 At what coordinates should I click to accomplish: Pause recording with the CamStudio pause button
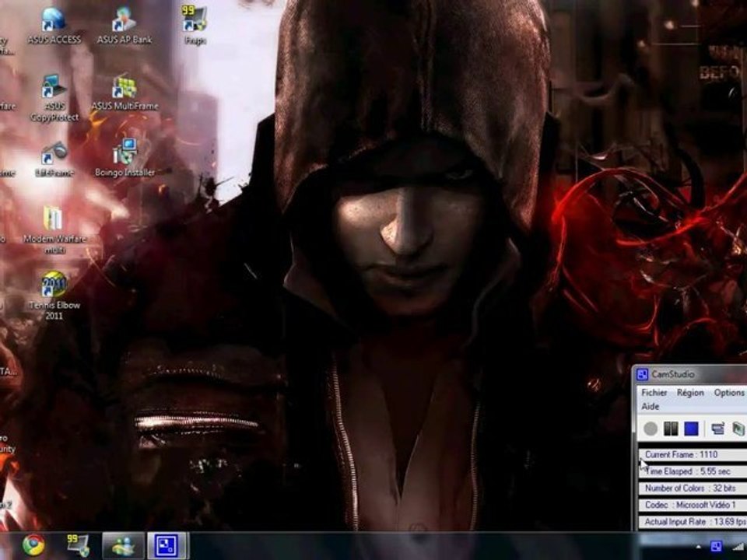click(x=671, y=429)
